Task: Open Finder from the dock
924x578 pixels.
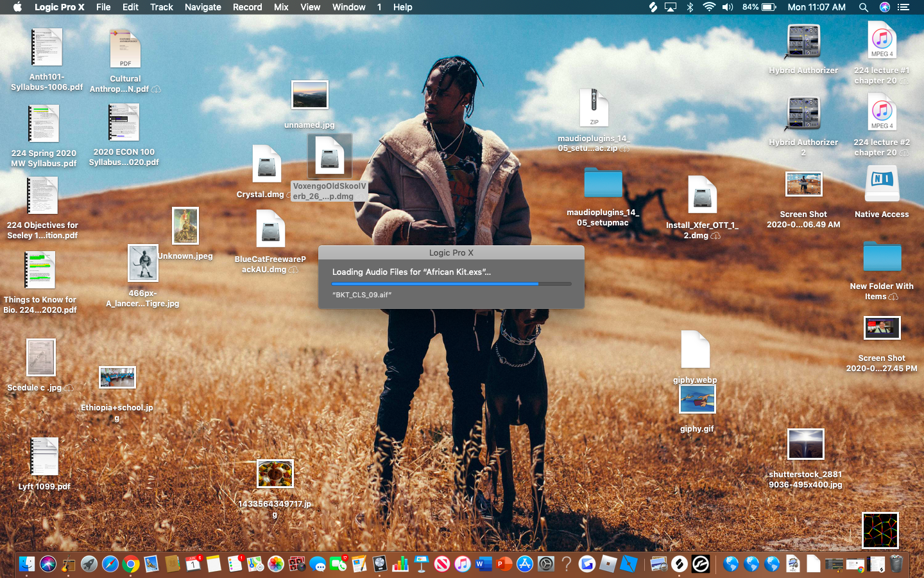Action: (x=27, y=564)
